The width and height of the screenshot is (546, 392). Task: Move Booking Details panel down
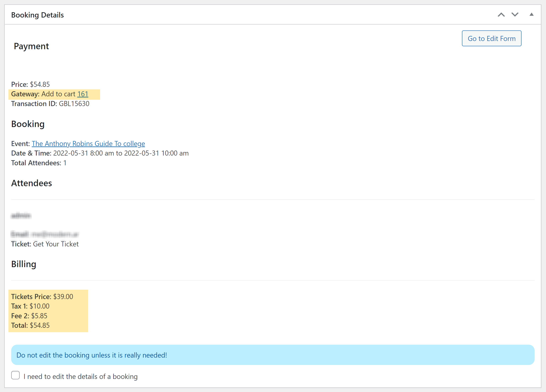tap(515, 15)
